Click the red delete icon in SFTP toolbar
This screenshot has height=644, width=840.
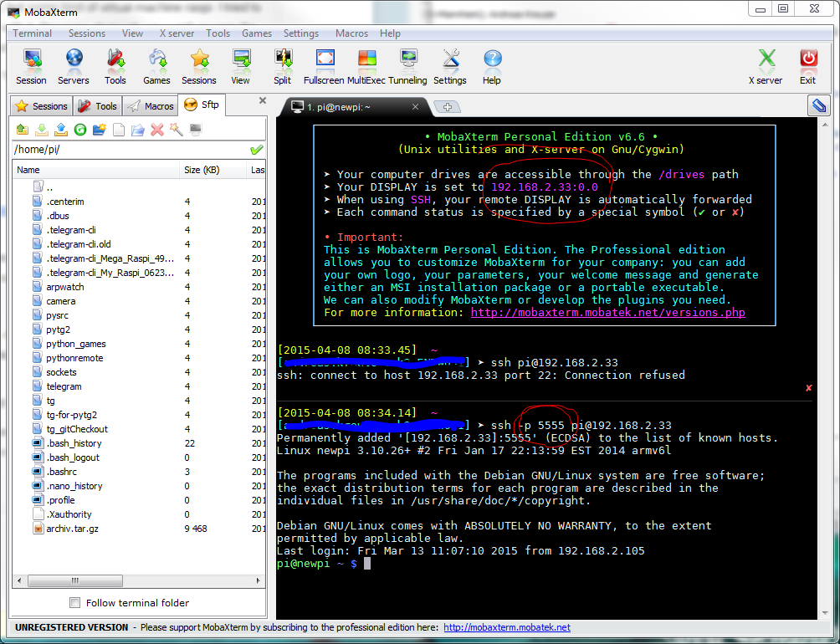(157, 130)
